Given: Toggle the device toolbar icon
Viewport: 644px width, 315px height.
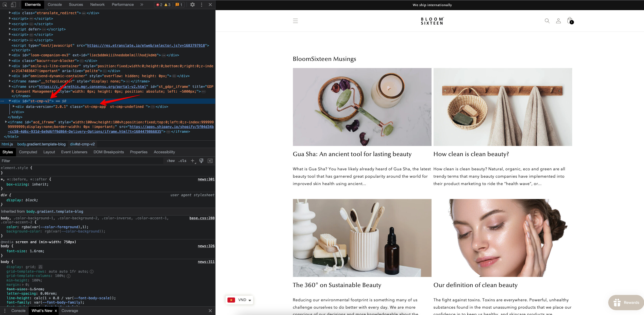Looking at the screenshot, I should [13, 5].
